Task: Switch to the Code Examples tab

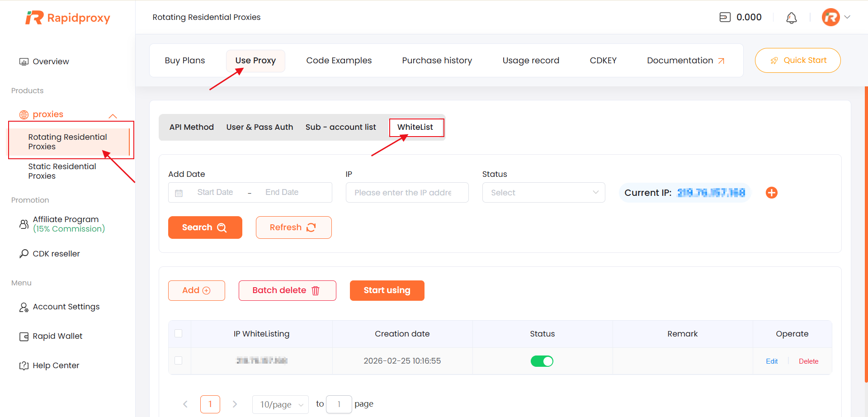Action: pos(339,61)
